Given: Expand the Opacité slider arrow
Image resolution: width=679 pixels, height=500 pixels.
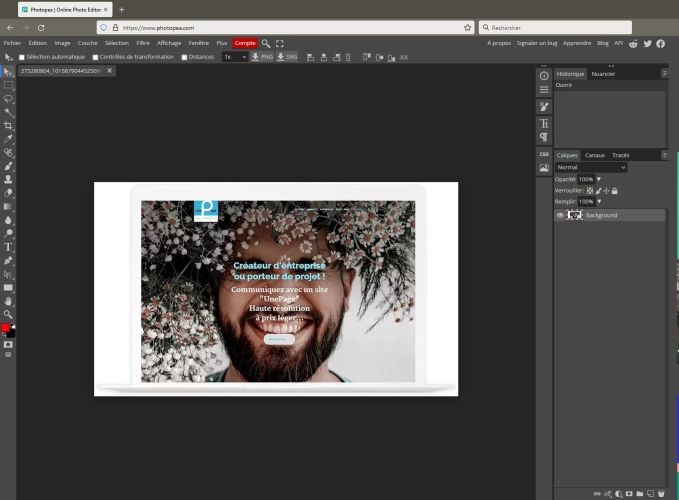Looking at the screenshot, I should click(598, 179).
